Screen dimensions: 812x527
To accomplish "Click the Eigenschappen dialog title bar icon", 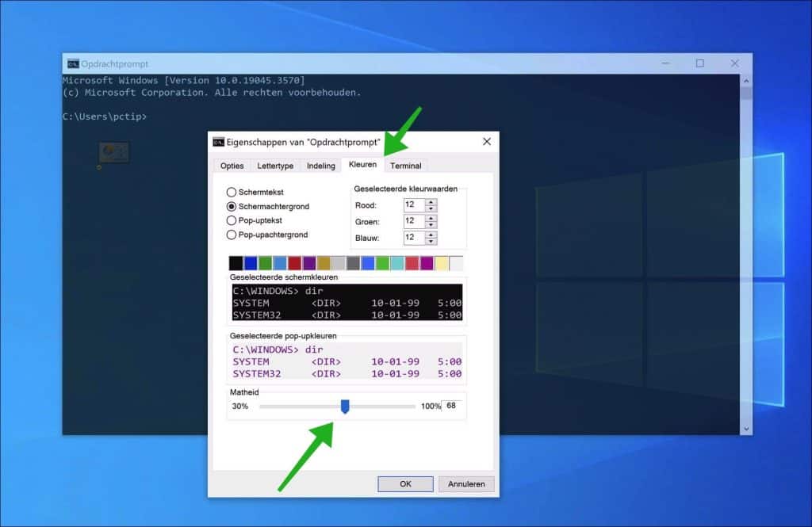I will pyautogui.click(x=219, y=142).
